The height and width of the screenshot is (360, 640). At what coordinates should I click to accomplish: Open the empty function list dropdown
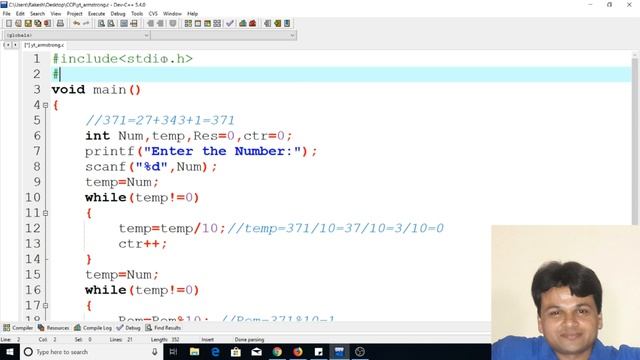(223, 36)
